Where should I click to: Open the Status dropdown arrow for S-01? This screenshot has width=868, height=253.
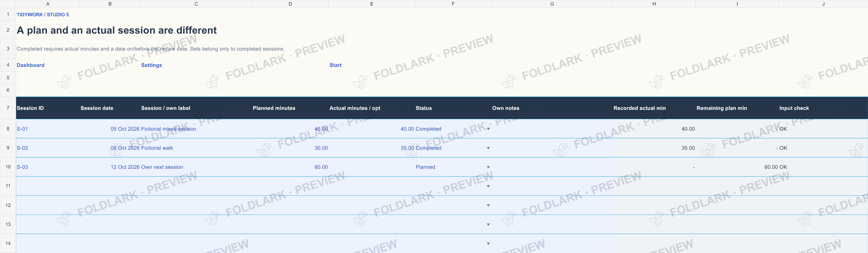point(488,129)
